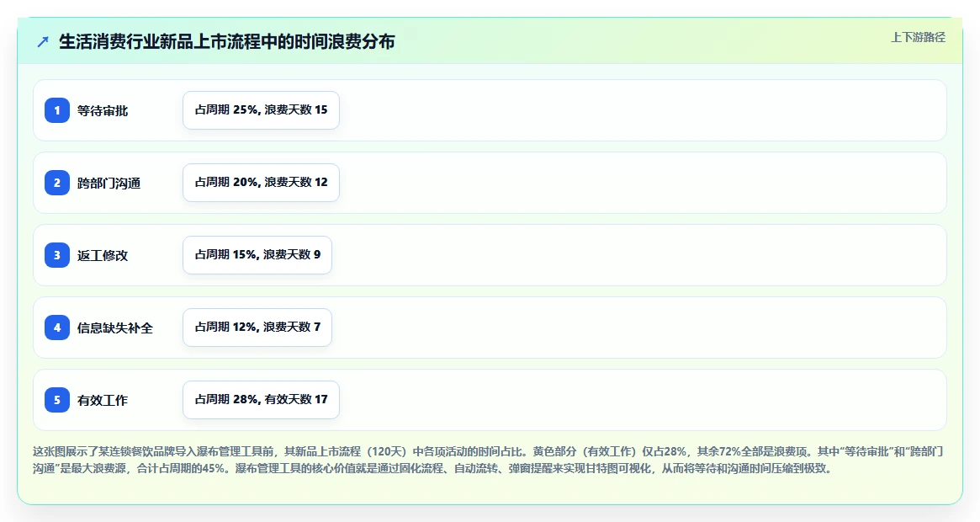Click the number 2 step badge
980x522 pixels.
pos(57,183)
